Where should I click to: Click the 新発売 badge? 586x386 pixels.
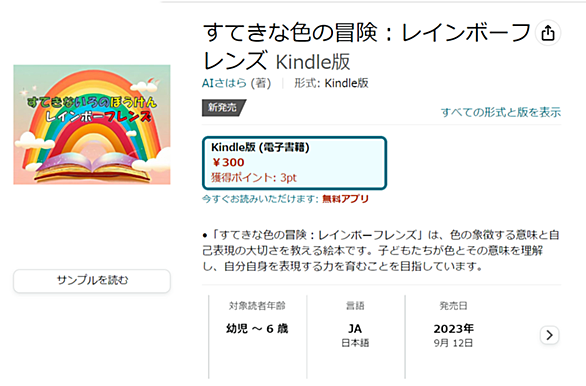coord(223,108)
